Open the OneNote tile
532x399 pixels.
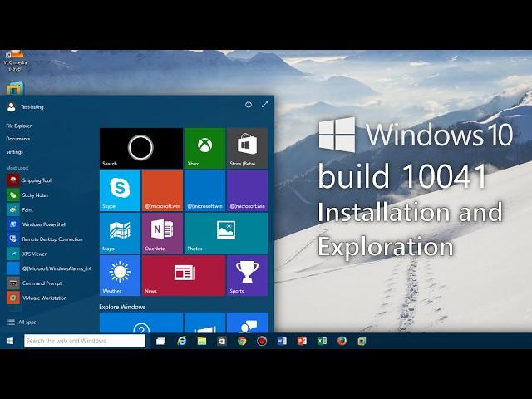163,233
